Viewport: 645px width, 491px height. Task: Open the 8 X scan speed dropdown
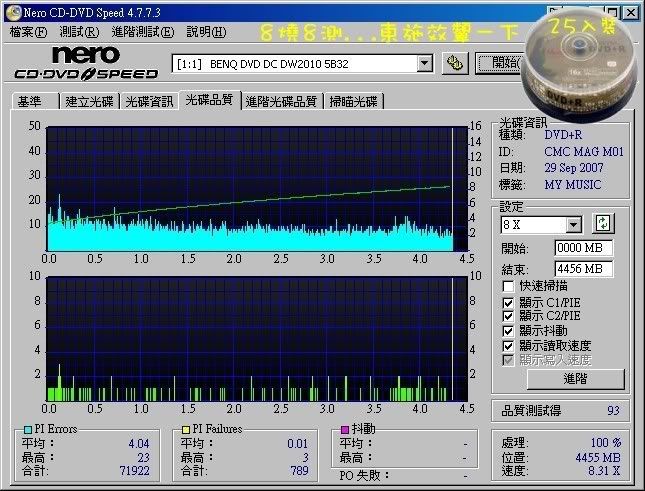point(573,225)
